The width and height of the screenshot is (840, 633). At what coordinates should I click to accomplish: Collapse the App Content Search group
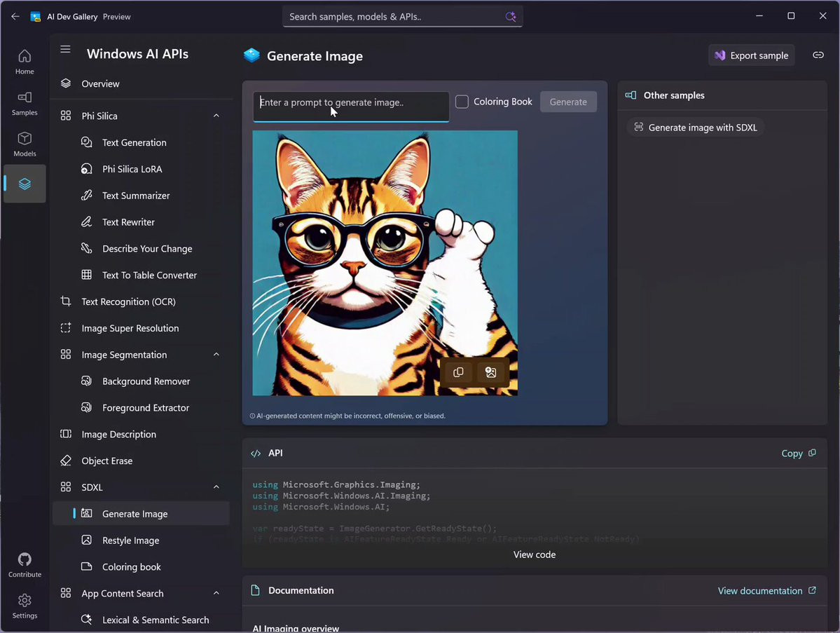point(216,593)
